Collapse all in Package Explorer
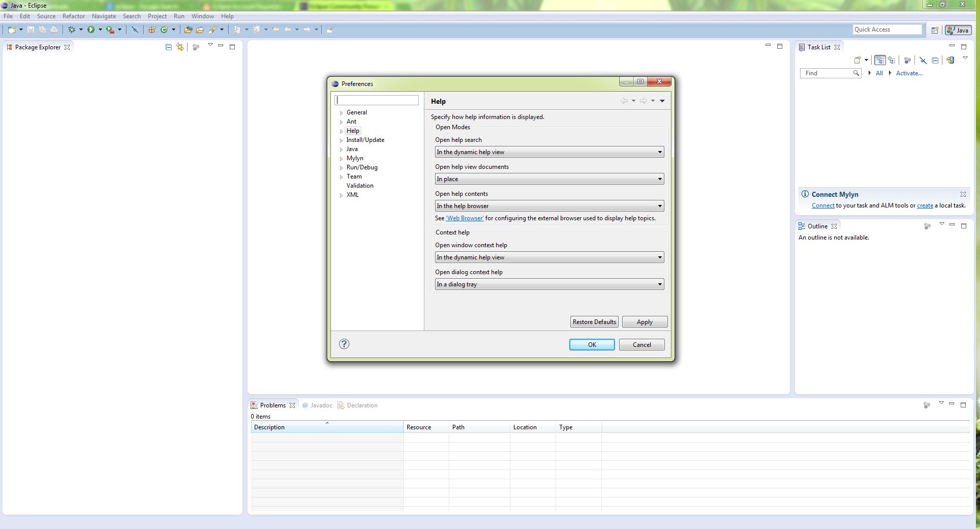The image size is (980, 529). coord(168,47)
